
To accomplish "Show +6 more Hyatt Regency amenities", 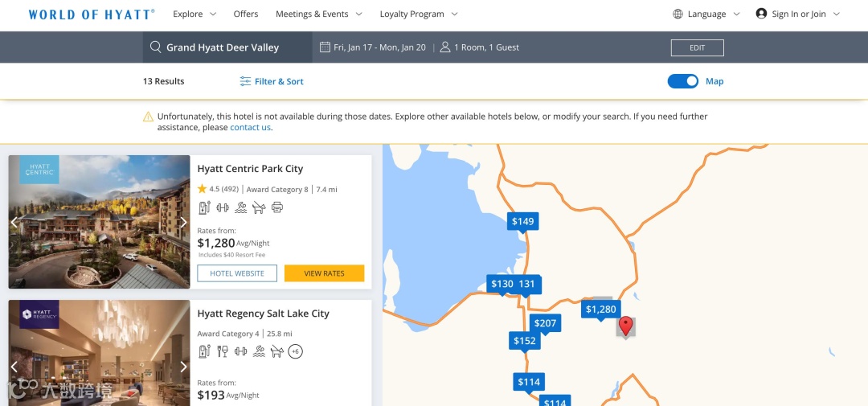I will tap(296, 351).
